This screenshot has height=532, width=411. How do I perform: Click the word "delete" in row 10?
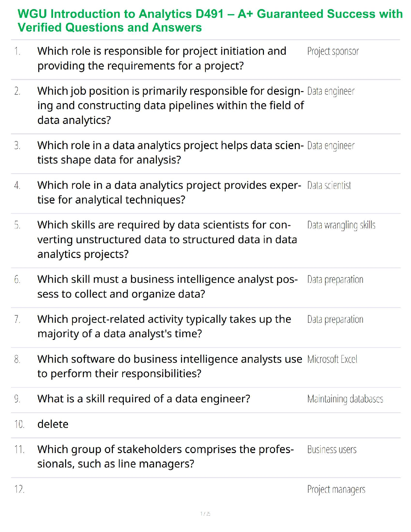click(x=53, y=424)
